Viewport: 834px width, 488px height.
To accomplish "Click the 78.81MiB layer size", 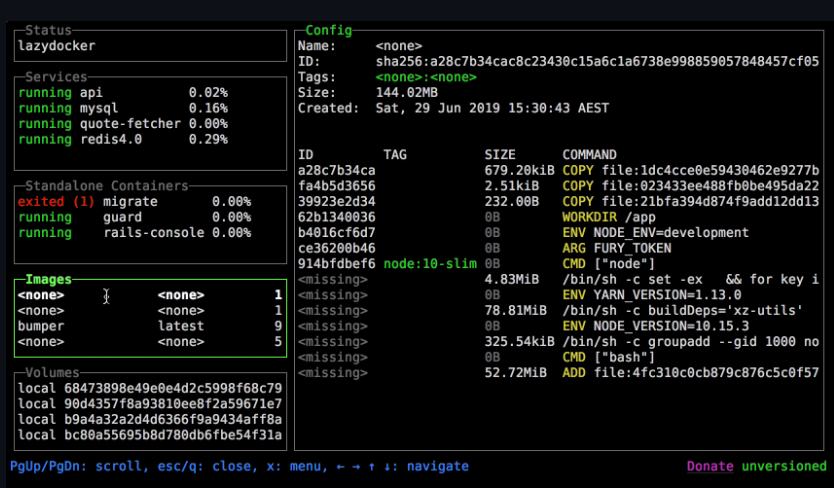I will pyautogui.click(x=515, y=311).
